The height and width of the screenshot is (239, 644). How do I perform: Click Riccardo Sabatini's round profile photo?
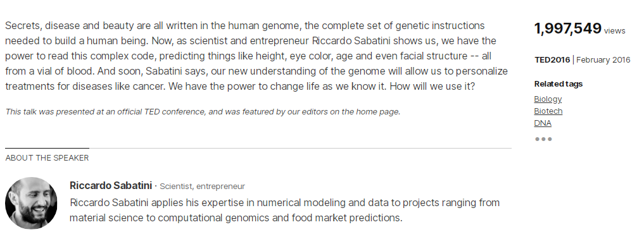31,203
